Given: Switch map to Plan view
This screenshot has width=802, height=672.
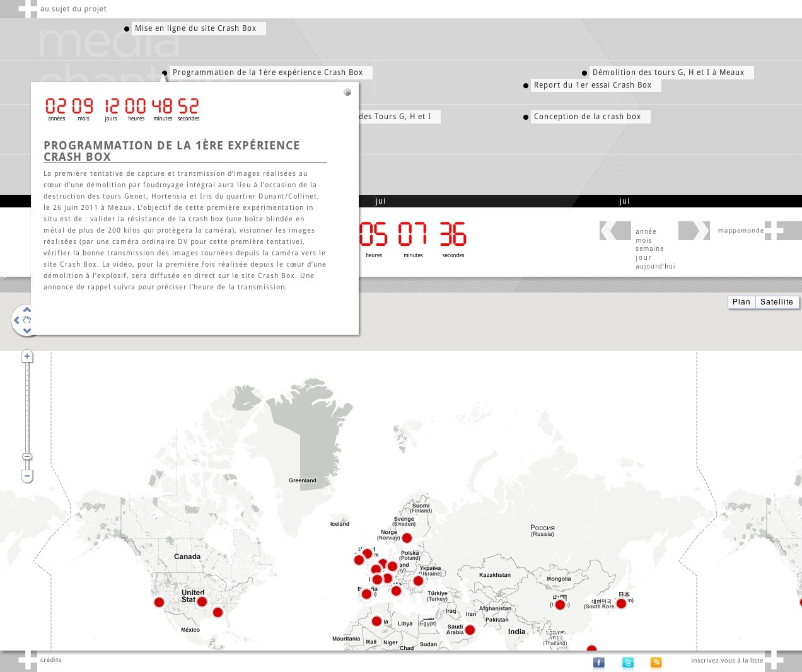Looking at the screenshot, I should [x=741, y=302].
